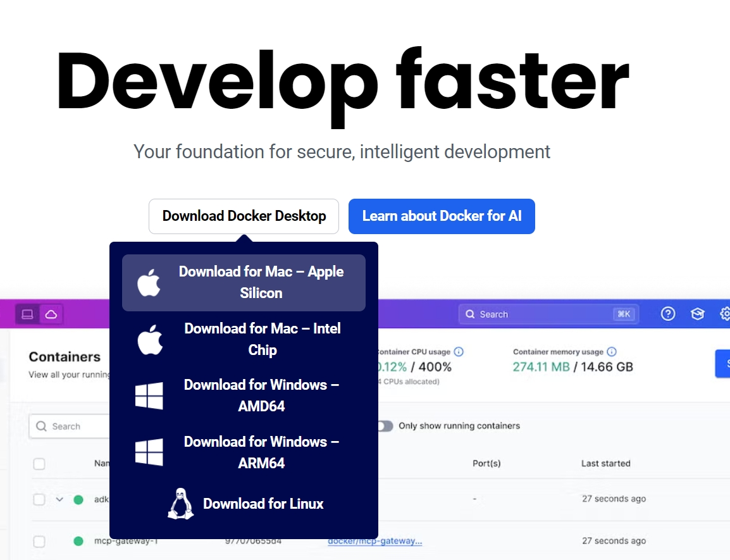Open Docker Desktop settings via gear icon
This screenshot has height=560, width=730.
click(x=726, y=314)
